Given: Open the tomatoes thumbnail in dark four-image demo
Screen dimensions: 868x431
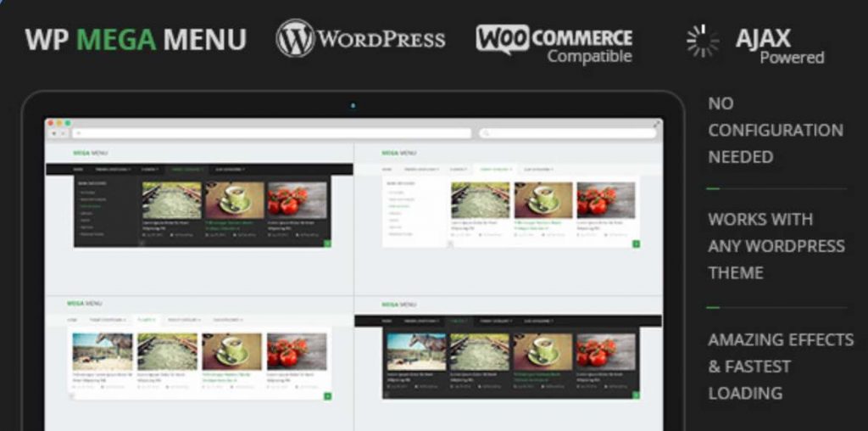Looking at the screenshot, I should [x=605, y=351].
